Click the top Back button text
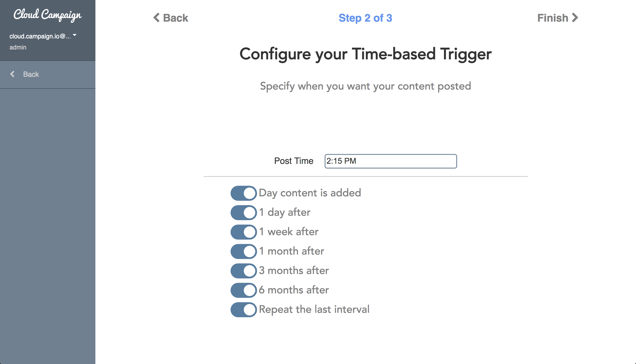The width and height of the screenshot is (636, 364). pyautogui.click(x=175, y=18)
